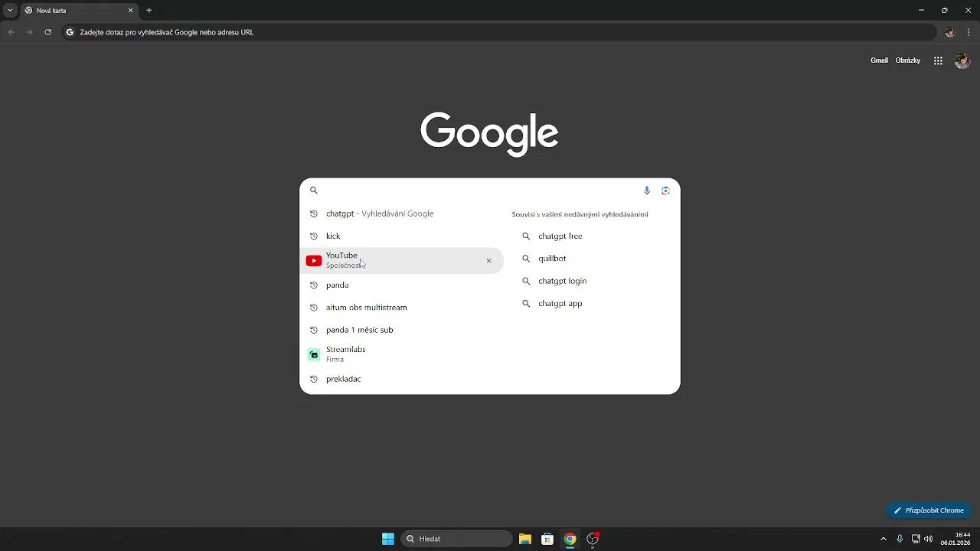Click the history icon beside kick
Viewport: 980px width, 551px height.
point(313,236)
